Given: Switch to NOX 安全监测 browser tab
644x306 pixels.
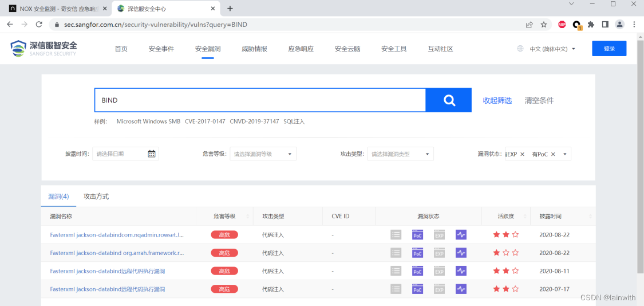Looking at the screenshot, I should click(57, 8).
